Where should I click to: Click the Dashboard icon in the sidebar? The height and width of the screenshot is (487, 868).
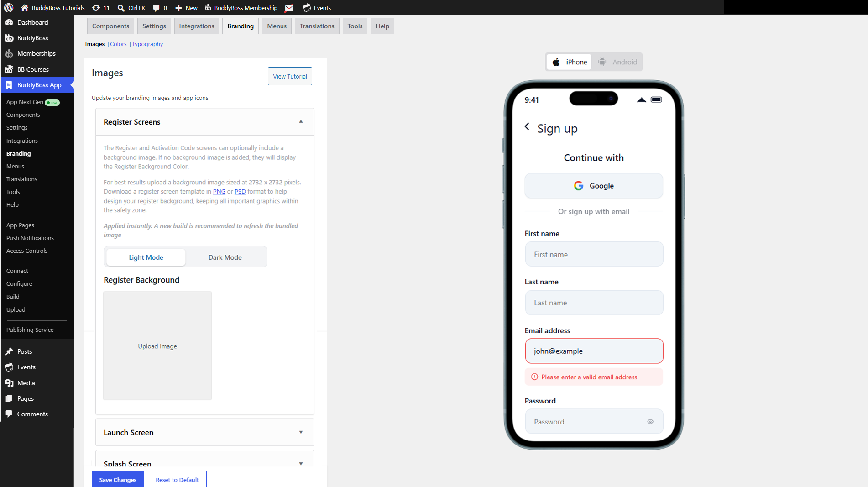coord(9,22)
